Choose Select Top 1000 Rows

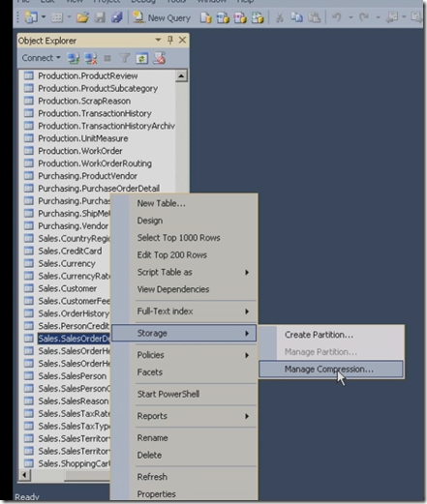click(178, 238)
